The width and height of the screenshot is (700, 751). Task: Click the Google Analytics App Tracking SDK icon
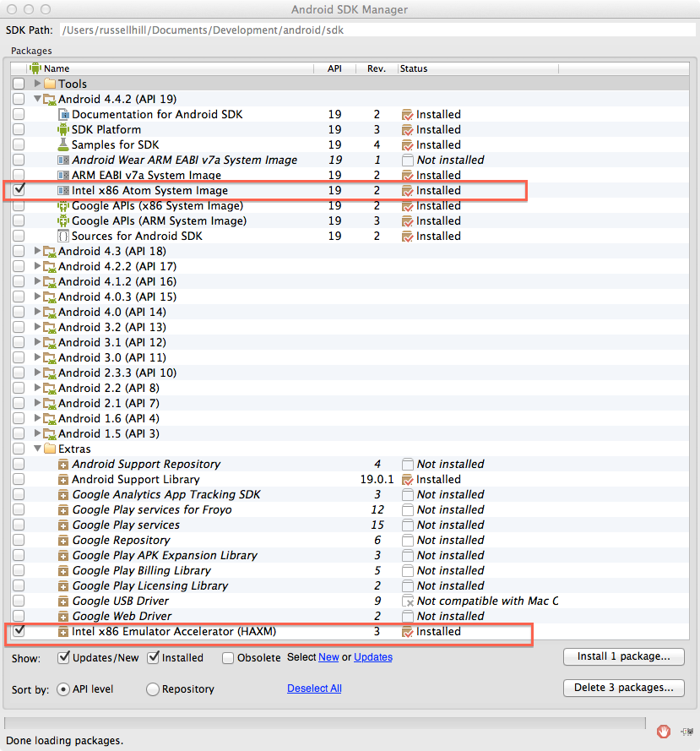(63, 495)
